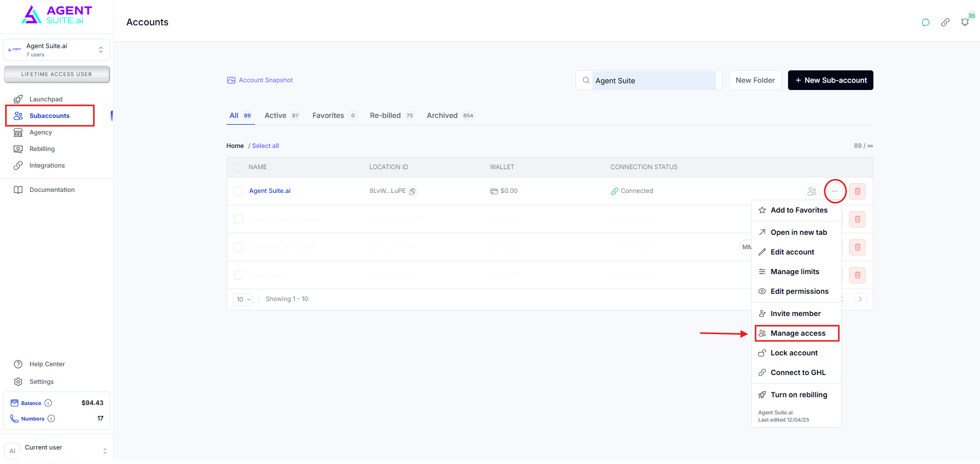
Task: Click the Connected status of Agent Suite.ai
Action: pyautogui.click(x=632, y=191)
